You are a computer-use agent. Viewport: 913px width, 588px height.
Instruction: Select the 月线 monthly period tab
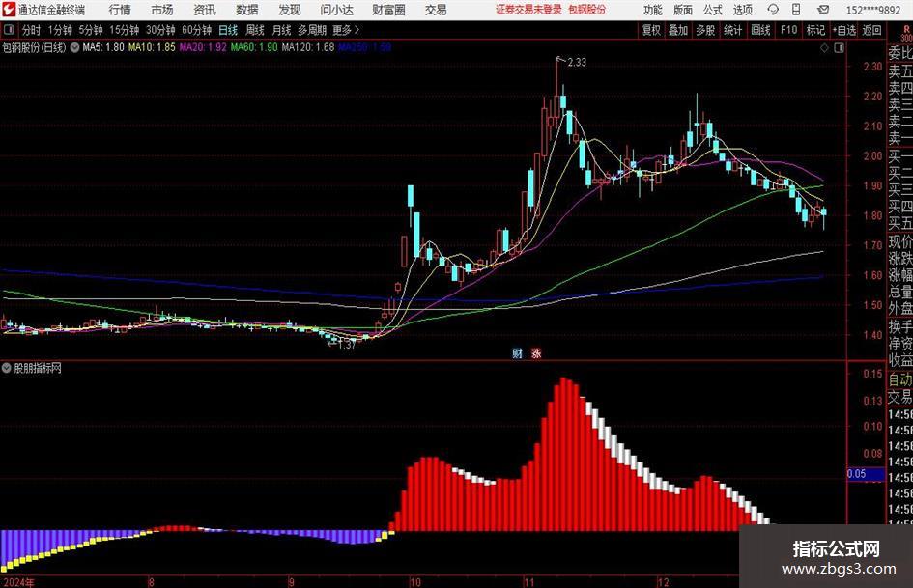coord(282,30)
